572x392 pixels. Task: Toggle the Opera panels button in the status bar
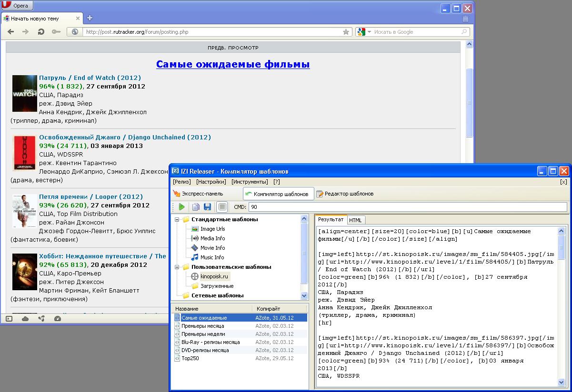9,319
